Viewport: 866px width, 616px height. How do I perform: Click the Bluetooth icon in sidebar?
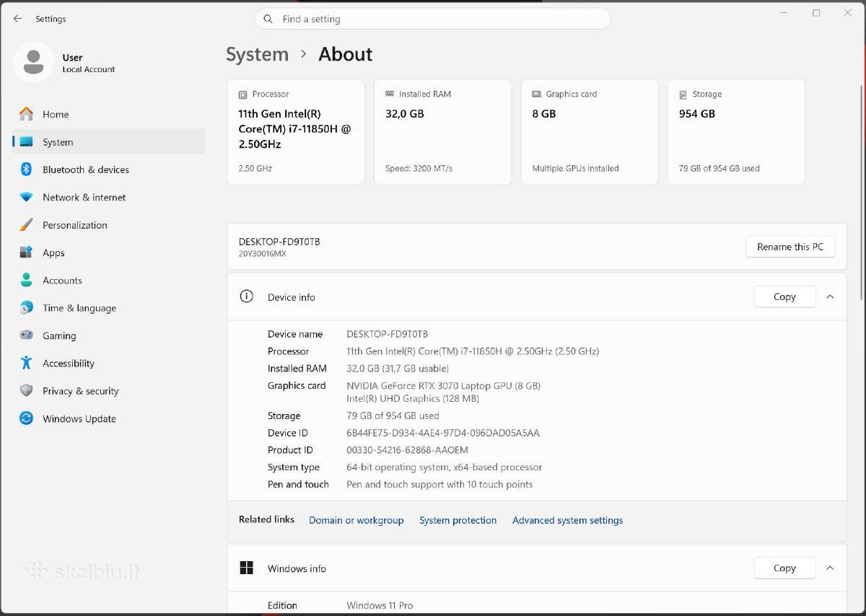(27, 170)
